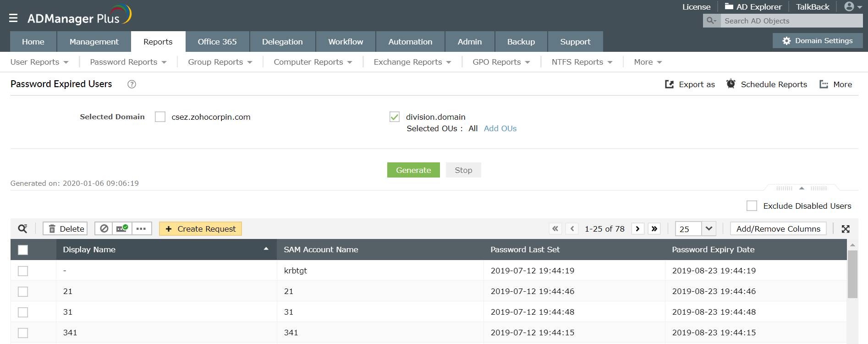Select the checkbox for row 341
The image size is (868, 344).
tap(23, 333)
